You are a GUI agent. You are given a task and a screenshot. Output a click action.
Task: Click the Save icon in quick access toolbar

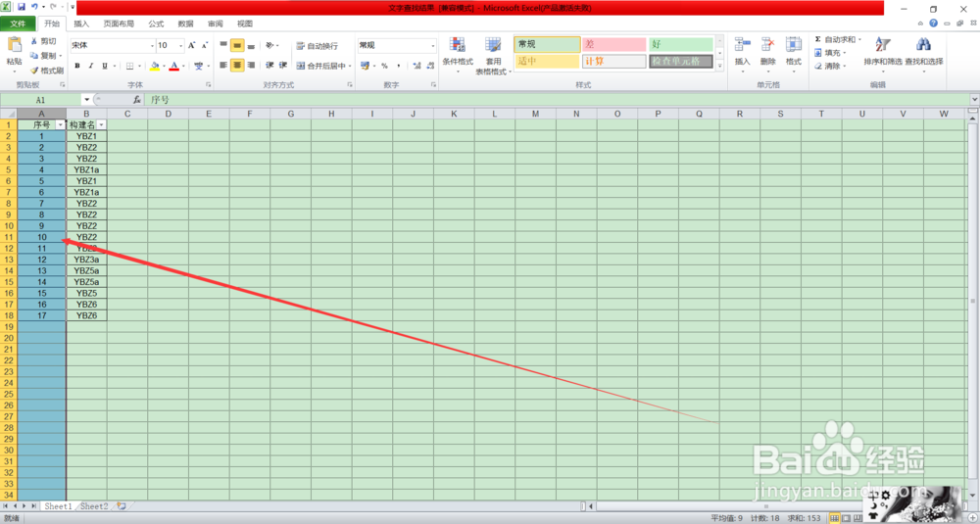pos(22,7)
